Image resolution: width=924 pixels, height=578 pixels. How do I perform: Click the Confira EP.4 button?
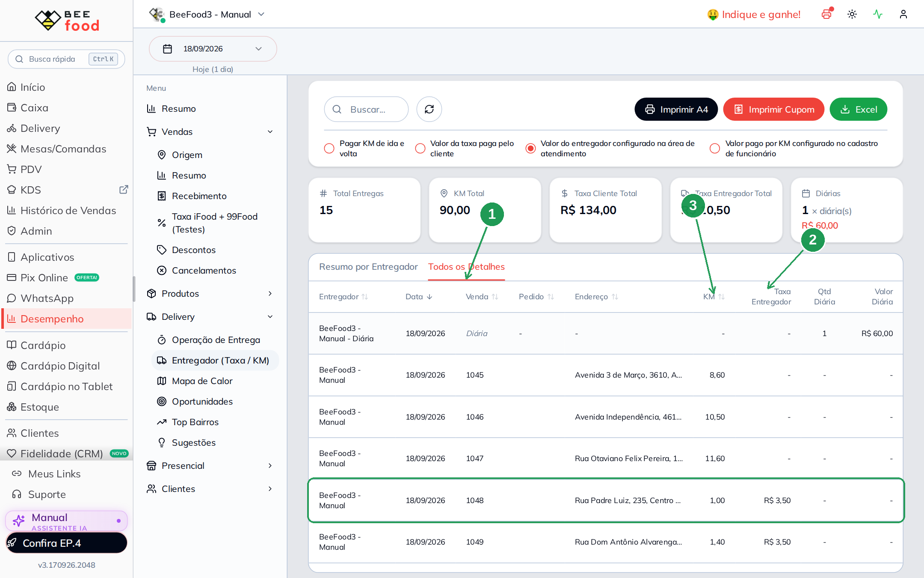67,543
